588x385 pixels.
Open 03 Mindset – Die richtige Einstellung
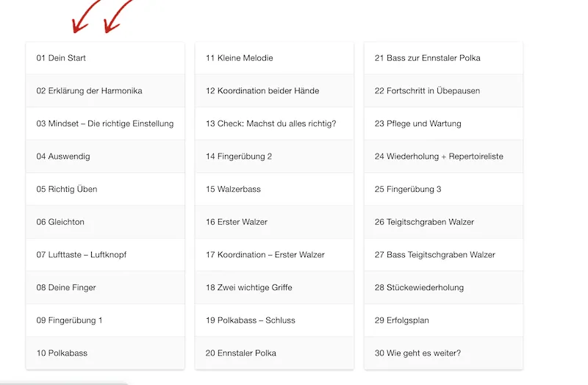pyautogui.click(x=105, y=123)
